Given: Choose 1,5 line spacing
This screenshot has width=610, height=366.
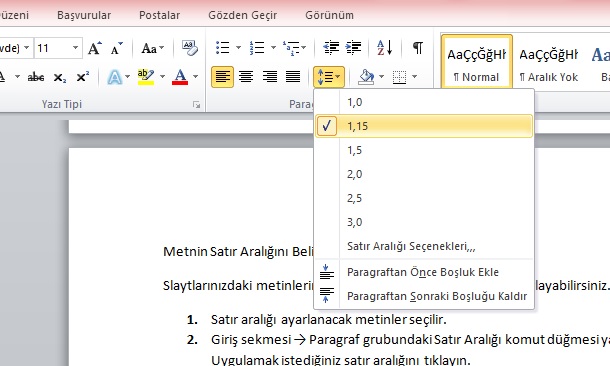Looking at the screenshot, I should pos(424,150).
